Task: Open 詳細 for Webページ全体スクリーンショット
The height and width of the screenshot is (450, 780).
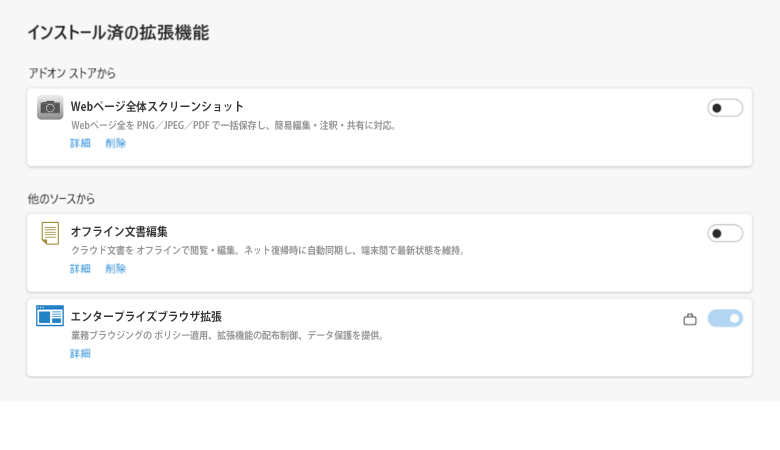Action: (x=80, y=143)
